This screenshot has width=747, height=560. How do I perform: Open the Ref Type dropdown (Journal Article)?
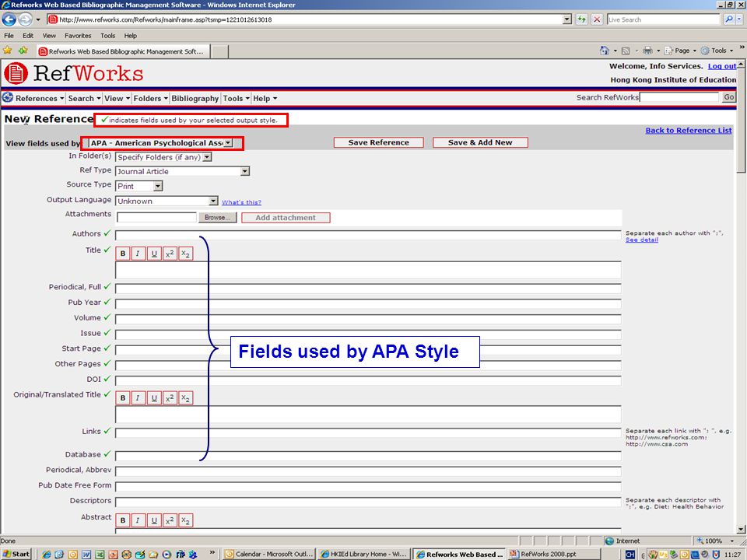coord(182,171)
